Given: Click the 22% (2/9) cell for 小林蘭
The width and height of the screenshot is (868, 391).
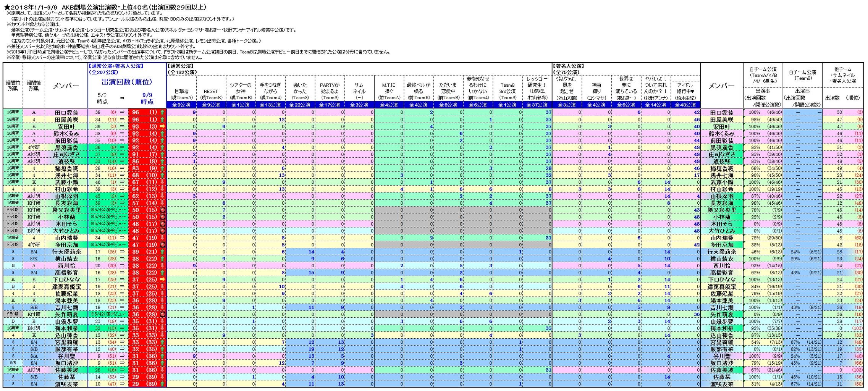Looking at the screenshot, I should click(763, 217).
